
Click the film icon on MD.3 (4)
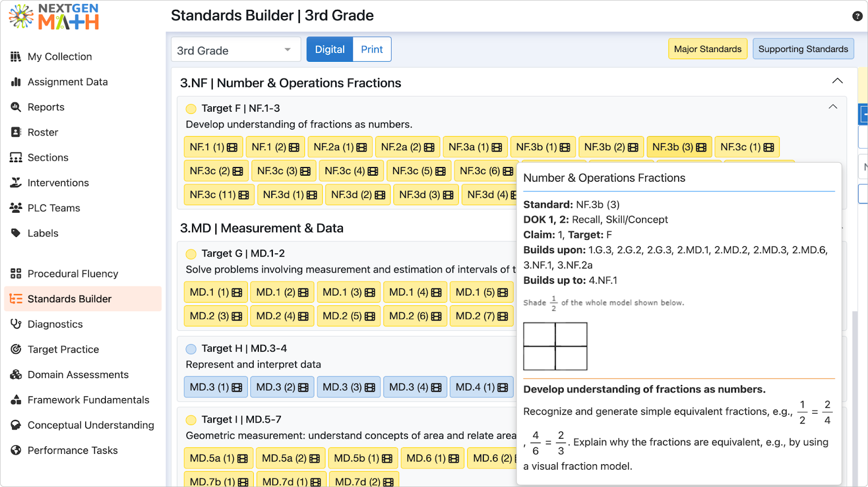[x=436, y=388]
